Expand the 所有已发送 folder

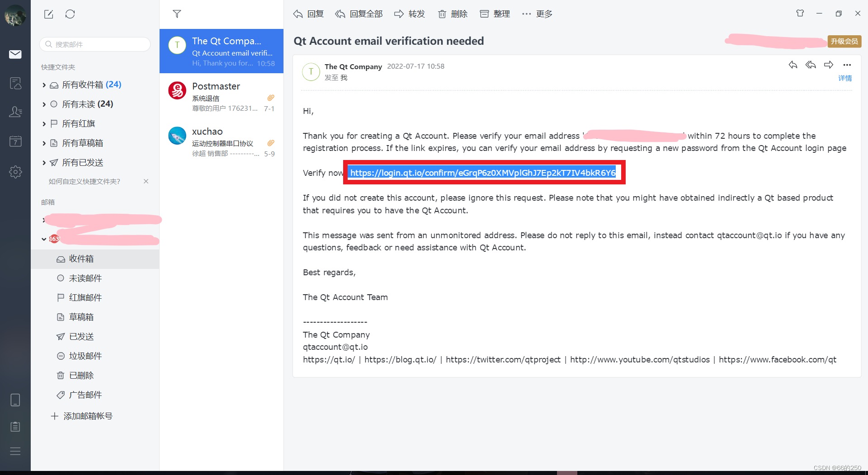pos(44,163)
